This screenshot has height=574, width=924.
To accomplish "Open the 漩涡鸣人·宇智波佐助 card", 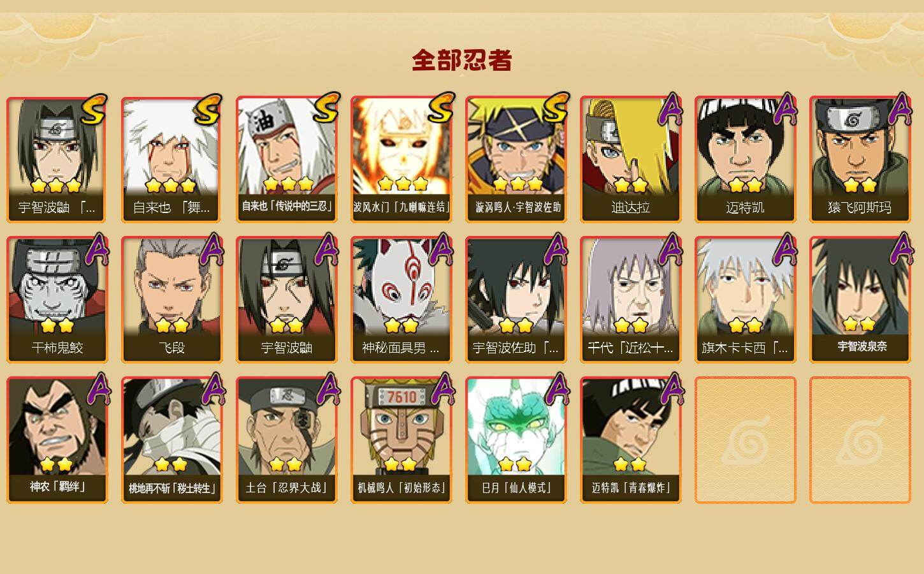I will 516,159.
